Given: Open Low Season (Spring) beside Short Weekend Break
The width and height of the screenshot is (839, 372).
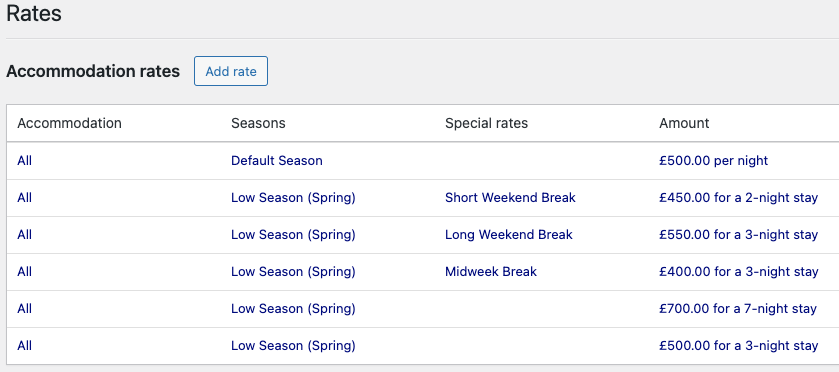Looking at the screenshot, I should point(293,198).
